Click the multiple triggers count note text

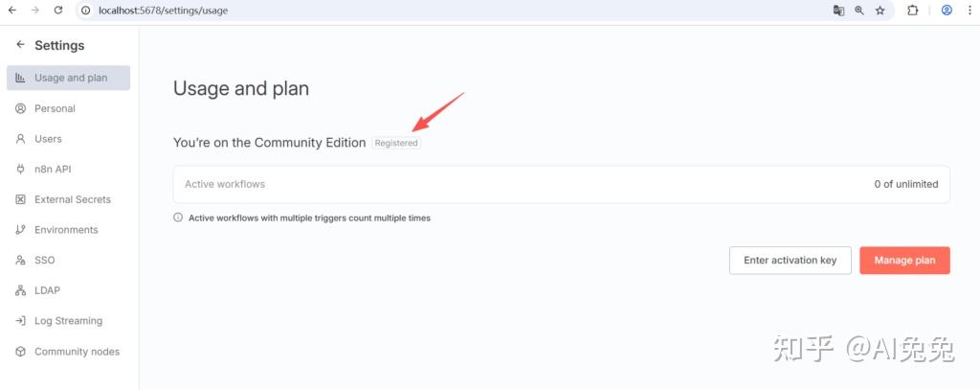[309, 218]
